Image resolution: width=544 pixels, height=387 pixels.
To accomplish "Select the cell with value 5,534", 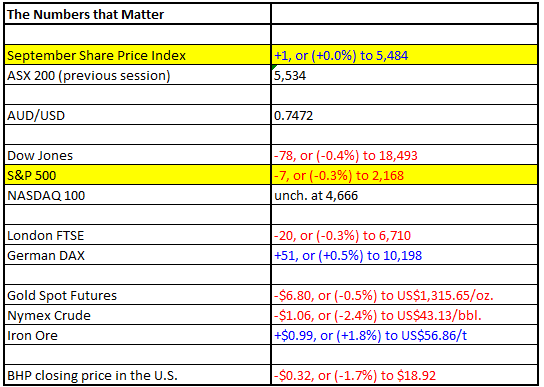I will coord(404,75).
